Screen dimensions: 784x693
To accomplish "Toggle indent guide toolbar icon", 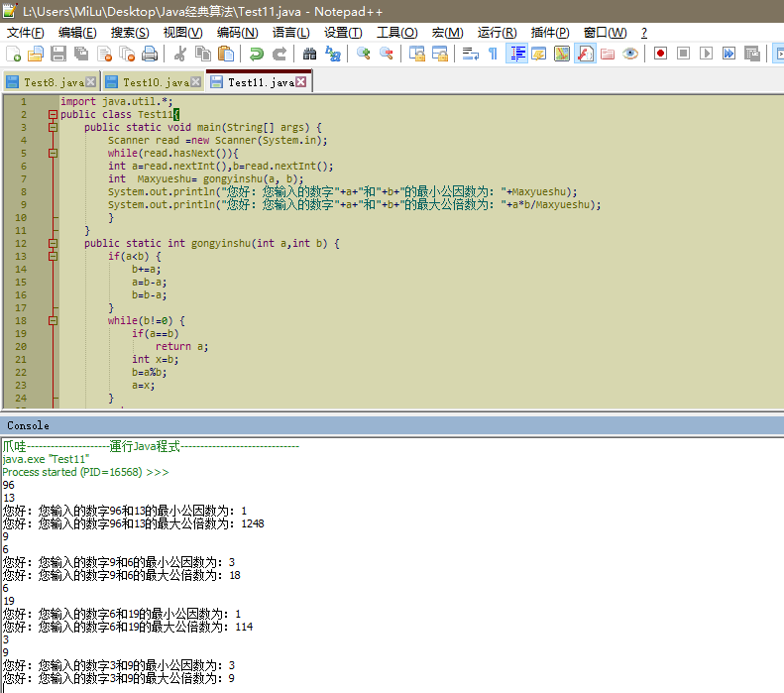I will pos(516,54).
